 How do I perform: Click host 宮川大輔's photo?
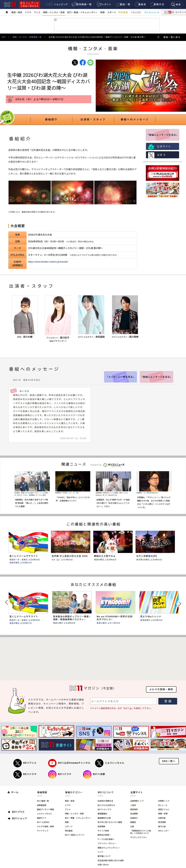coord(25,314)
